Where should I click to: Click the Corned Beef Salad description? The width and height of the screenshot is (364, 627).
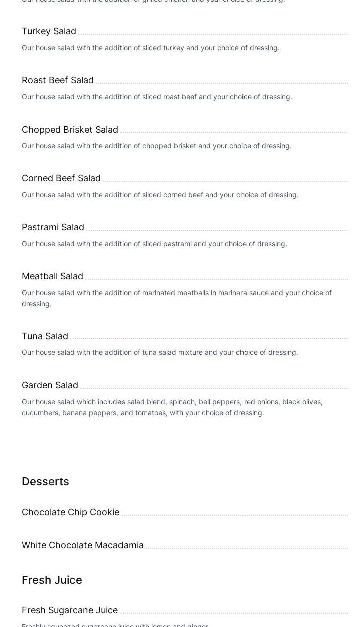(160, 195)
